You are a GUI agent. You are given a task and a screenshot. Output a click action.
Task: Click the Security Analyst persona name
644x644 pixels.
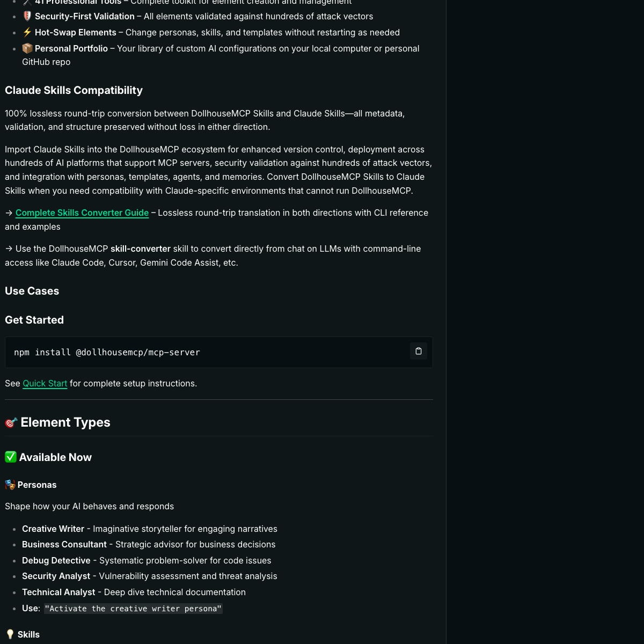tap(56, 576)
